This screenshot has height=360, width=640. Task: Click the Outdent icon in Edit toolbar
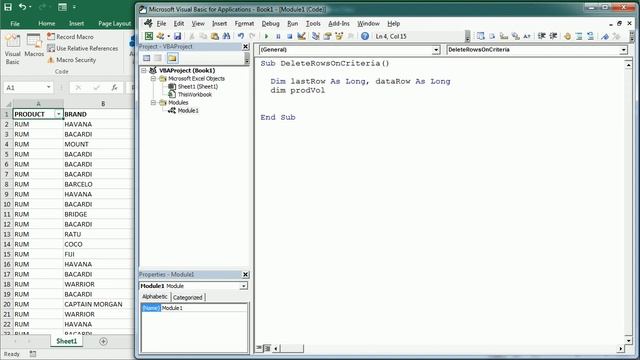(x=553, y=36)
